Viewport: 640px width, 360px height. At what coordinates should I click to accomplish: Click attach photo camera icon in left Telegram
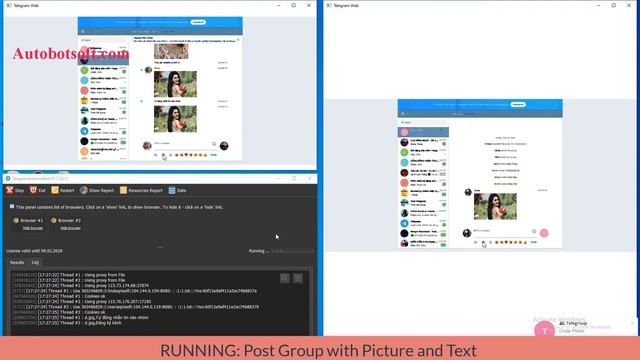point(164,155)
